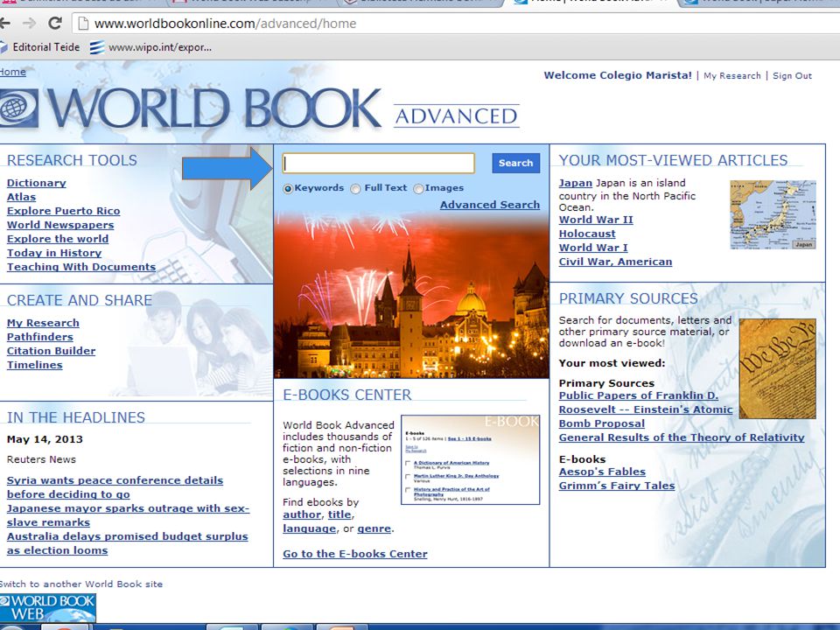Click the Search button
This screenshot has height=630, width=840.
click(x=516, y=163)
